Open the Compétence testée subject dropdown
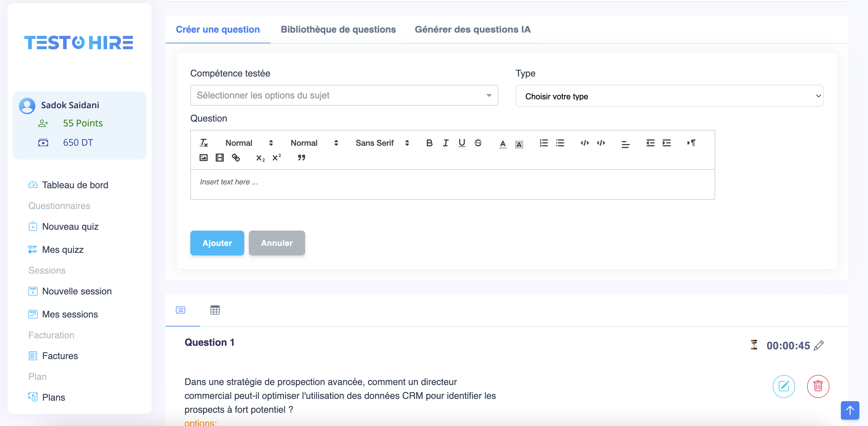 click(x=344, y=95)
